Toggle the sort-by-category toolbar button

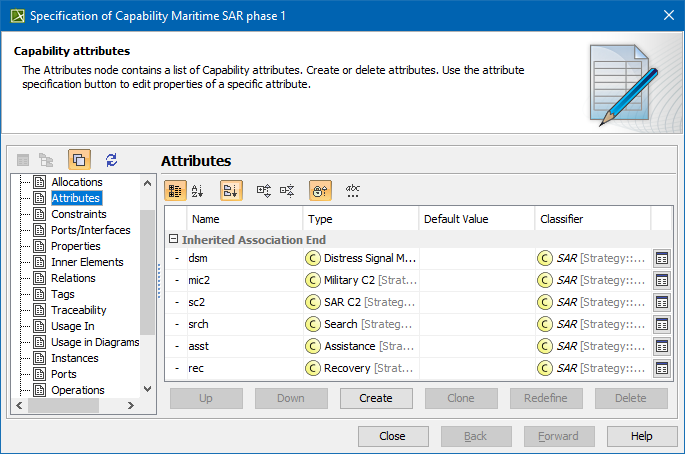[x=231, y=190]
